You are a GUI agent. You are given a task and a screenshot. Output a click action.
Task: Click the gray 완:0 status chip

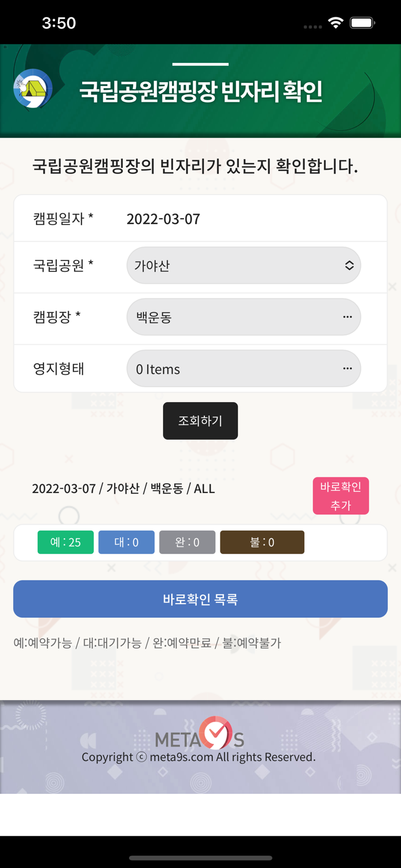[x=187, y=542]
